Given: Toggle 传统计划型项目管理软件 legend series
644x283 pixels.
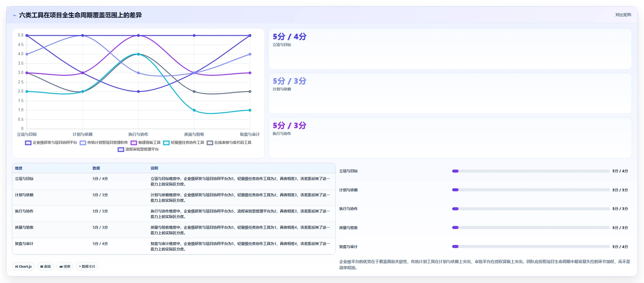Looking at the screenshot, I should (x=104, y=143).
